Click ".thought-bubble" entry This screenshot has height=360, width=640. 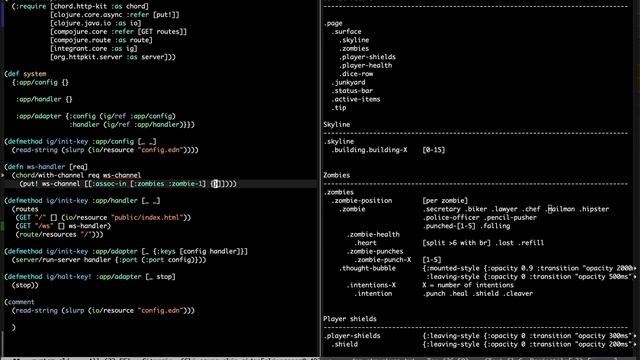pyautogui.click(x=367, y=268)
